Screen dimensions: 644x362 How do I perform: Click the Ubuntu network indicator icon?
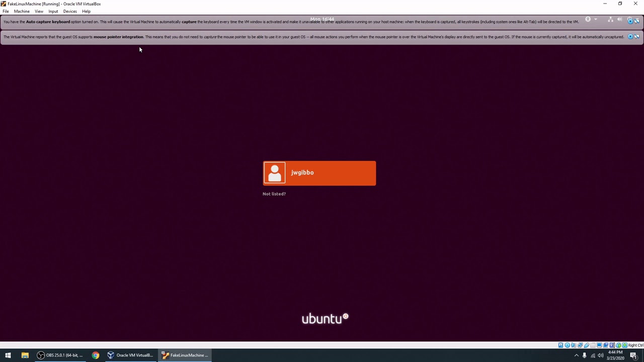tap(611, 19)
